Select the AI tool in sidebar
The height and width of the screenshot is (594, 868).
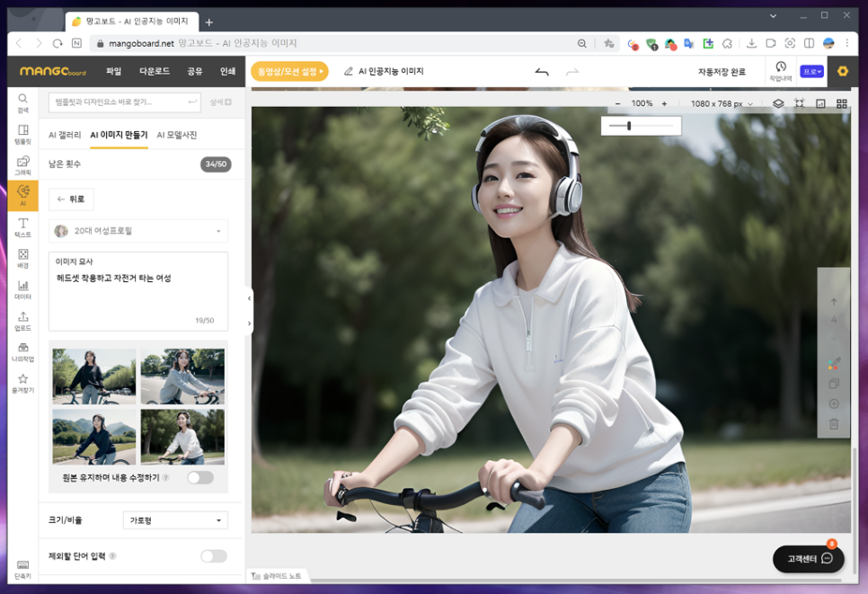point(22,195)
